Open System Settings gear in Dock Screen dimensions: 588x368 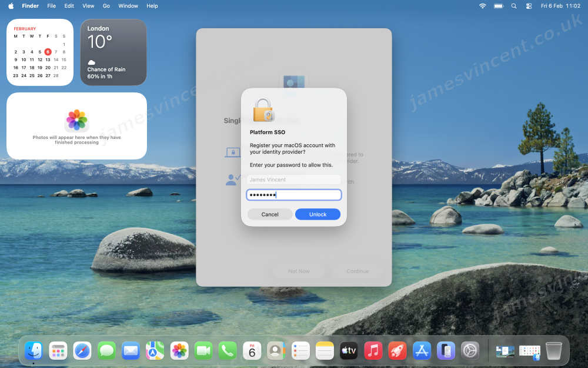pyautogui.click(x=470, y=351)
